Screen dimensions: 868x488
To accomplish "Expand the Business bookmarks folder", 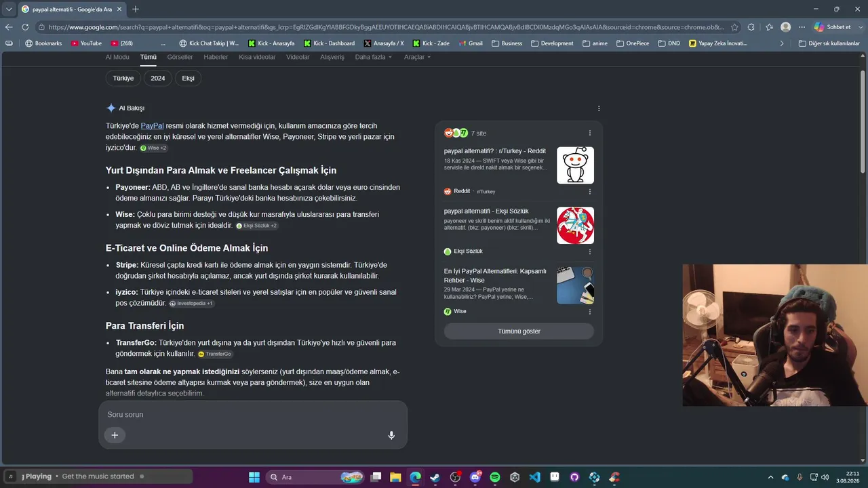I will pyautogui.click(x=507, y=43).
